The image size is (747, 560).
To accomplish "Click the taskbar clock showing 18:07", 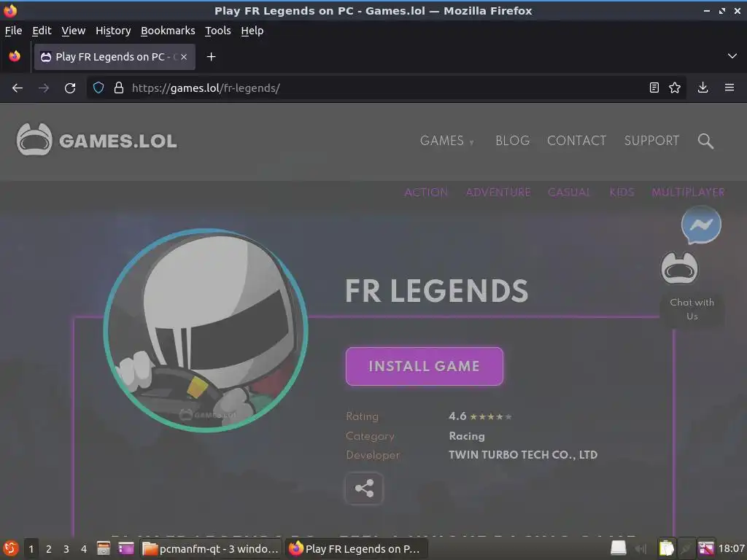I will tap(731, 548).
